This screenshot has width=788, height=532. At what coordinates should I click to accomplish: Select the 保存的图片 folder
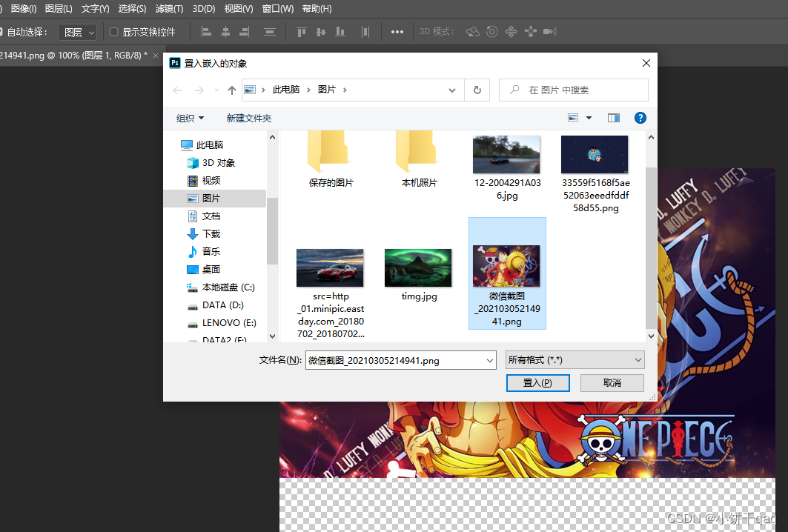(331, 159)
